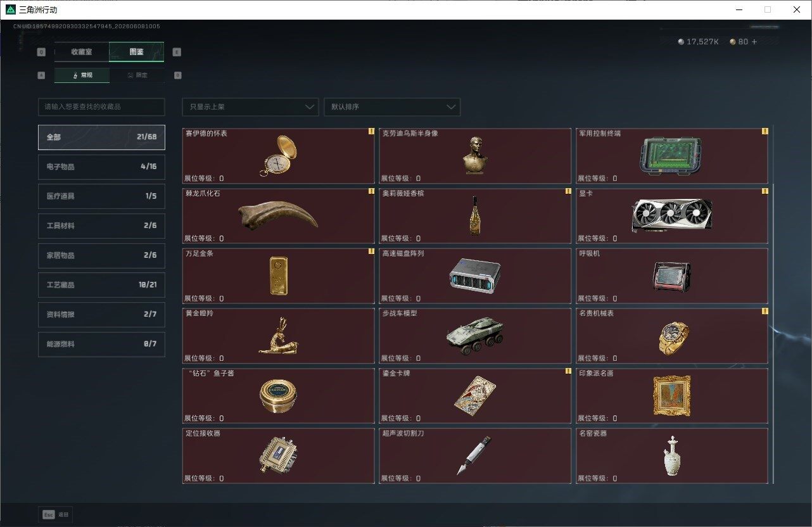Click the plus icon to add currency

[754, 42]
